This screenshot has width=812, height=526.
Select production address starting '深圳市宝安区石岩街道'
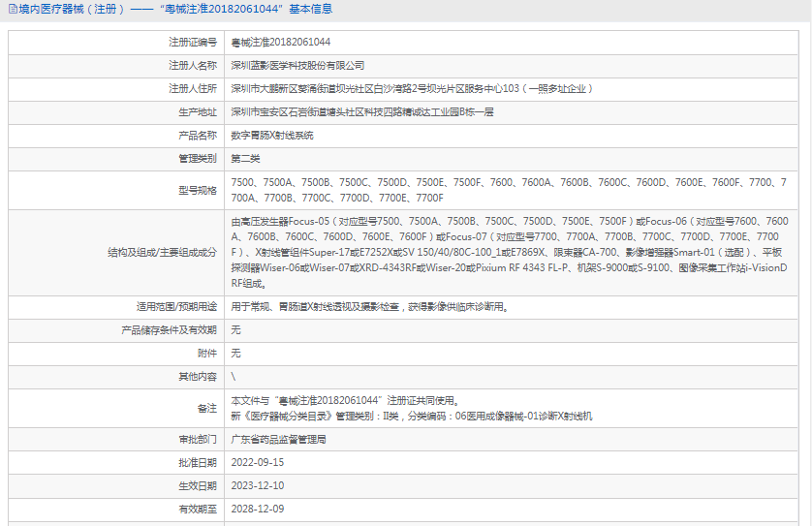pyautogui.click(x=362, y=112)
